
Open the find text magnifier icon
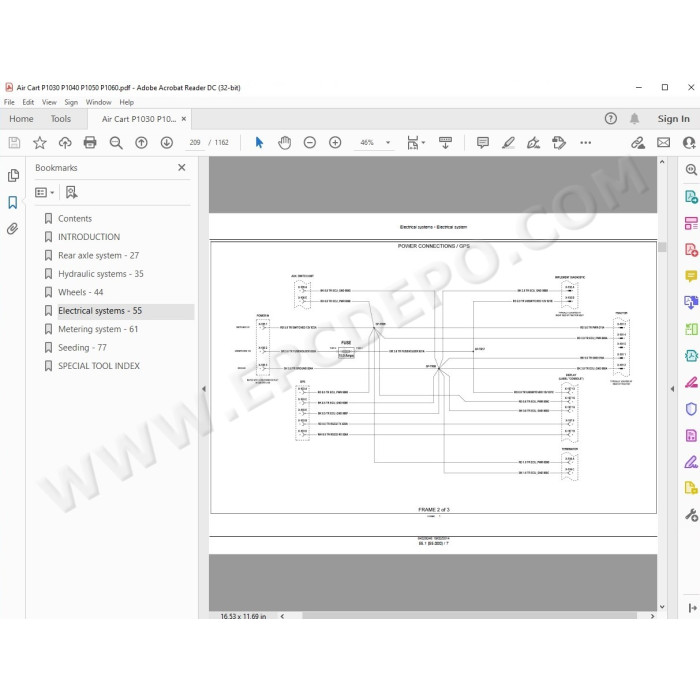116,142
